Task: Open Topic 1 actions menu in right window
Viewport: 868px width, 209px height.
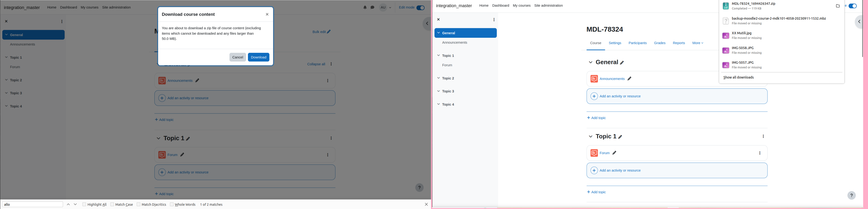Action: [x=763, y=137]
